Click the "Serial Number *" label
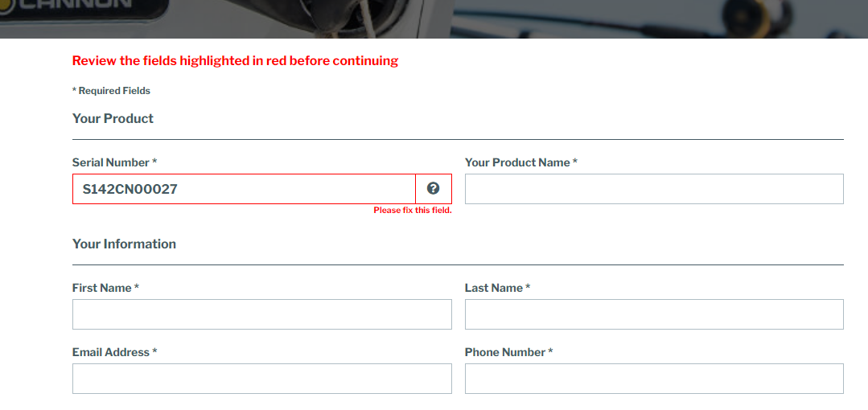 (x=114, y=162)
